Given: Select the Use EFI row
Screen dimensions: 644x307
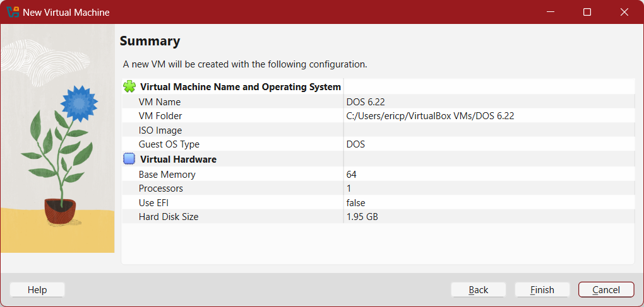Looking at the screenshot, I should [x=154, y=203].
